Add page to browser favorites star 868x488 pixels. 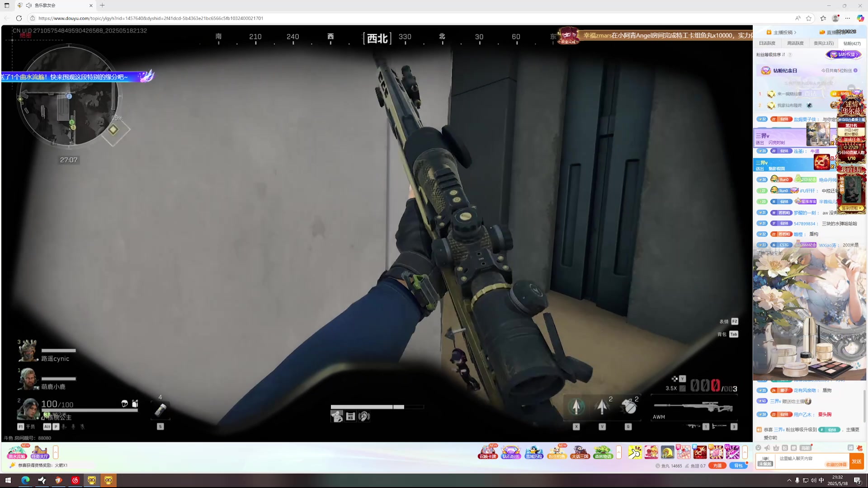[x=809, y=18]
